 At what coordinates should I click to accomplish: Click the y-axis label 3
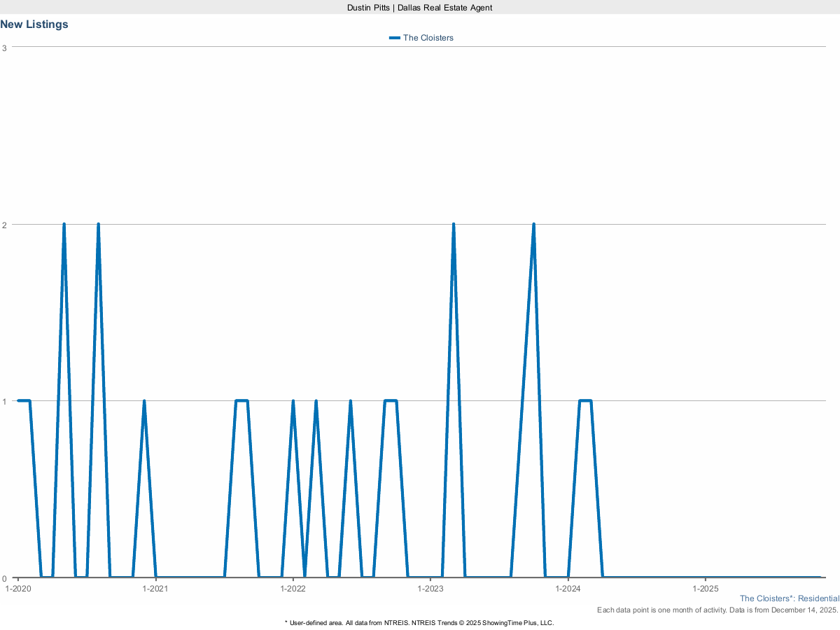coord(5,48)
